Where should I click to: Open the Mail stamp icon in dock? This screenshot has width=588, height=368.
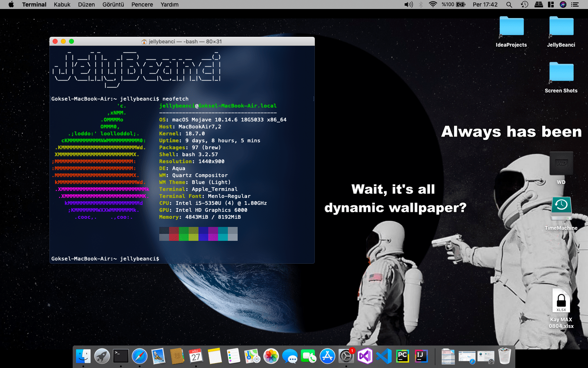pos(158,356)
